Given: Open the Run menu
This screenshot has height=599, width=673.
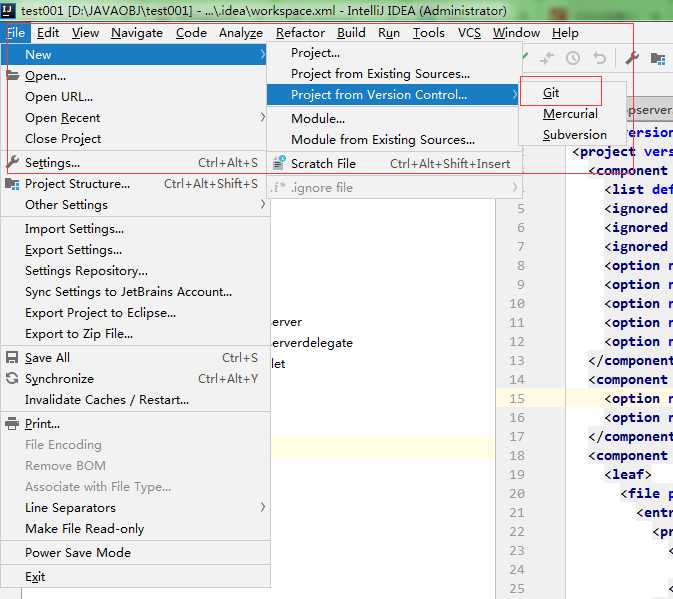Looking at the screenshot, I should coord(389,33).
